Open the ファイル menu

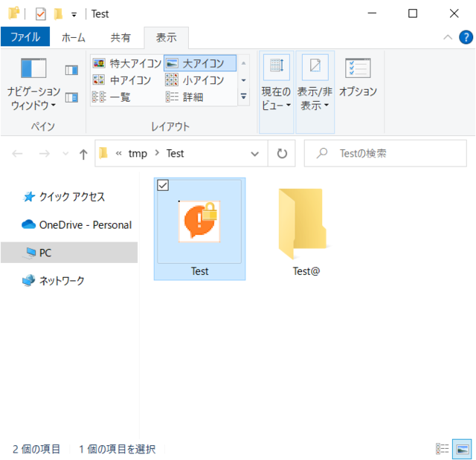pyautogui.click(x=25, y=37)
